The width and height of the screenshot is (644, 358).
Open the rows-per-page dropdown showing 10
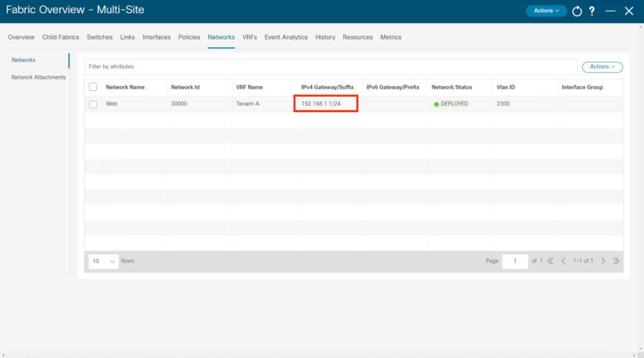point(104,261)
